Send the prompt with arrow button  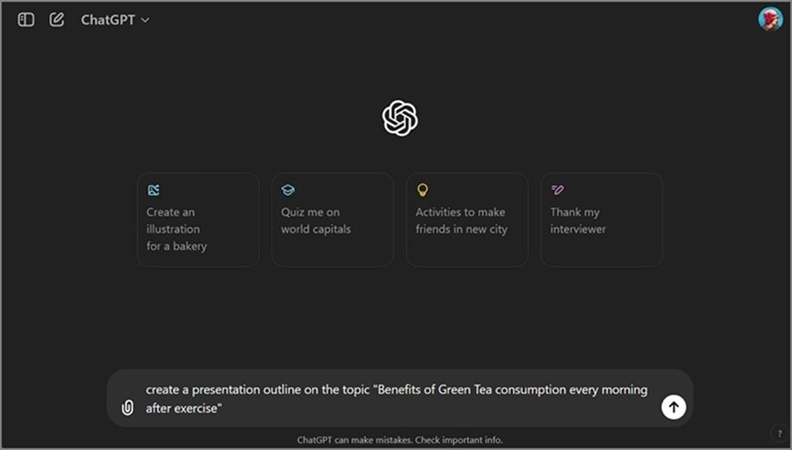[674, 407]
